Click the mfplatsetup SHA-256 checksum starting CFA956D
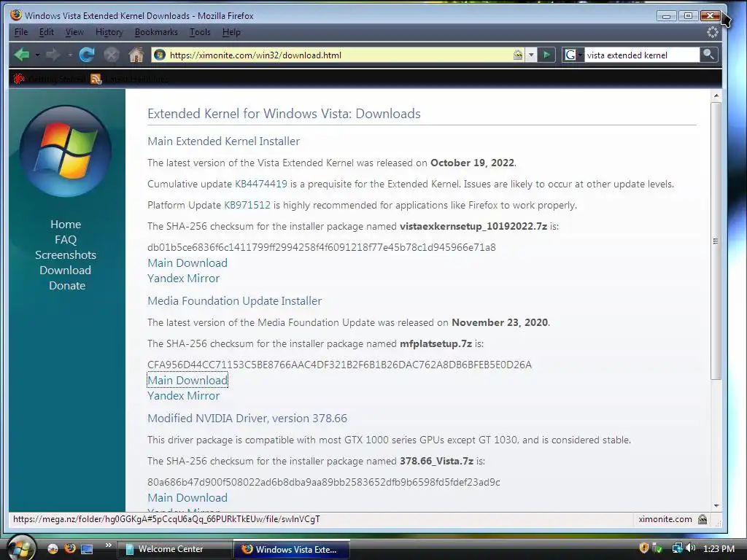Image resolution: width=747 pixels, height=560 pixels. tap(339, 365)
